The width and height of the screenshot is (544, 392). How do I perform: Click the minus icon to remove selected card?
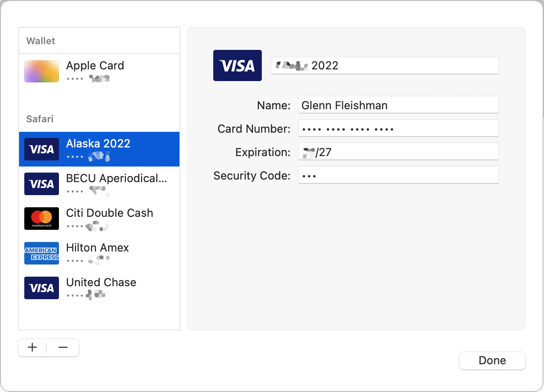coord(63,347)
